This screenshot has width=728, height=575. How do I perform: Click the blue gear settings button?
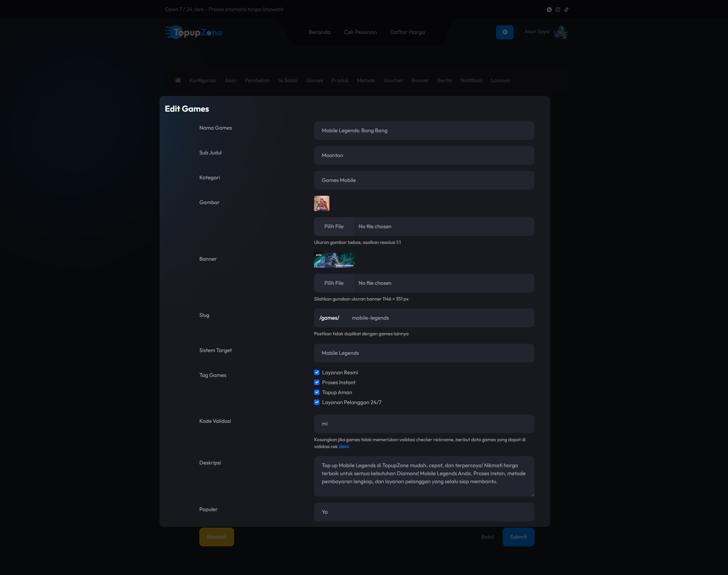pyautogui.click(x=505, y=32)
